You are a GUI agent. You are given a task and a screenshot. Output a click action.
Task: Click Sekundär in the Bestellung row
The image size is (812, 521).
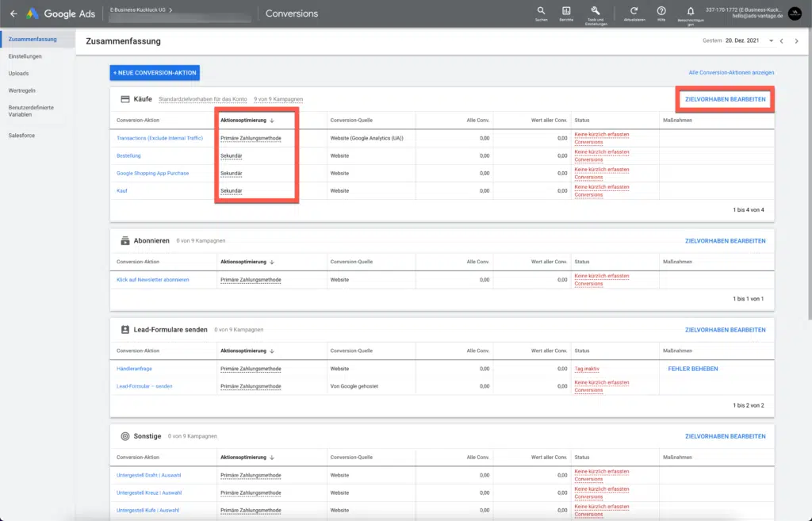[x=231, y=156]
